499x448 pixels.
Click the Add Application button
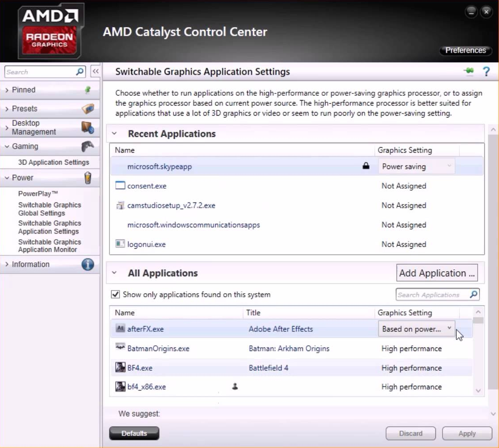437,273
